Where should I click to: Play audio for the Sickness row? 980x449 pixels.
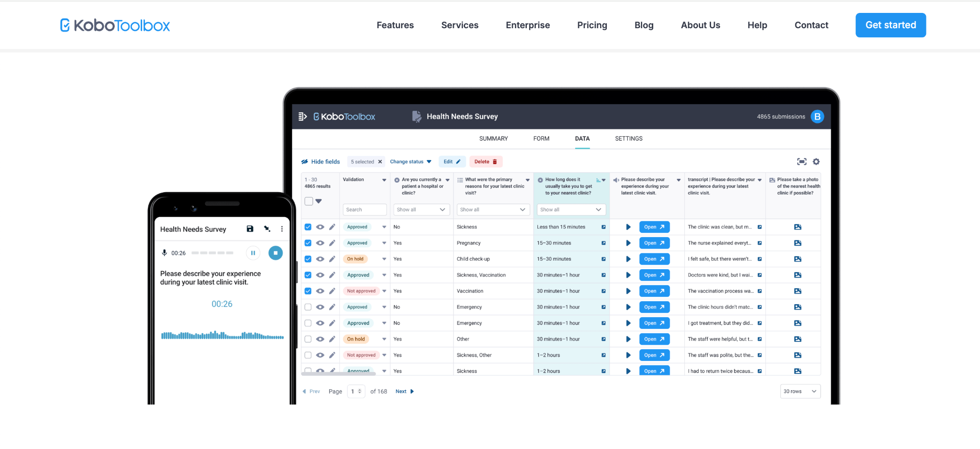click(x=628, y=227)
